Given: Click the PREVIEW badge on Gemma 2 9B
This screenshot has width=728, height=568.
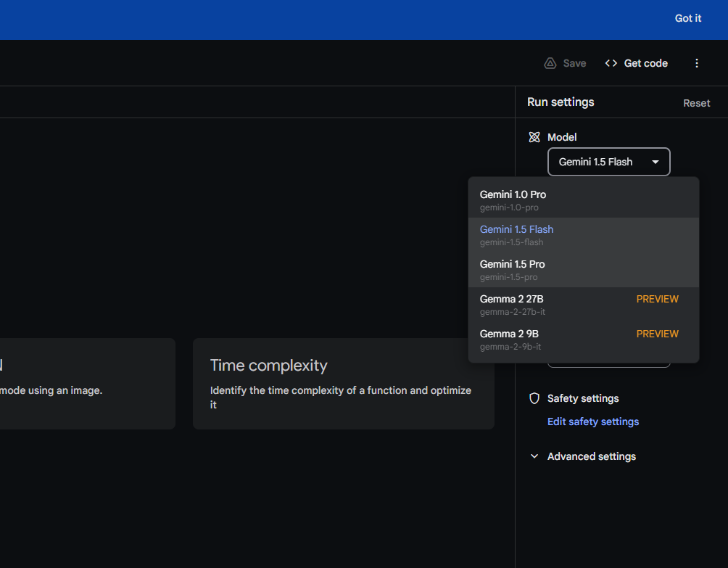Looking at the screenshot, I should coord(657,334).
